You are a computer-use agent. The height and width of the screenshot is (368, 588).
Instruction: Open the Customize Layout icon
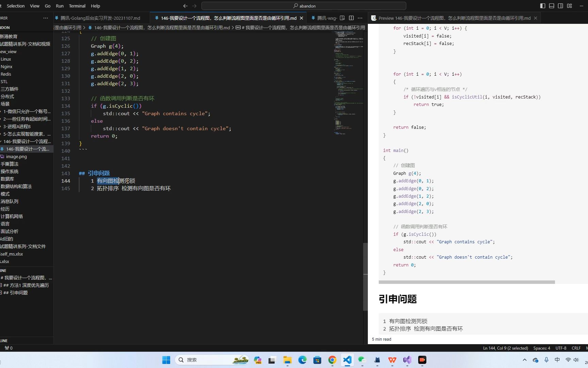pyautogui.click(x=570, y=6)
